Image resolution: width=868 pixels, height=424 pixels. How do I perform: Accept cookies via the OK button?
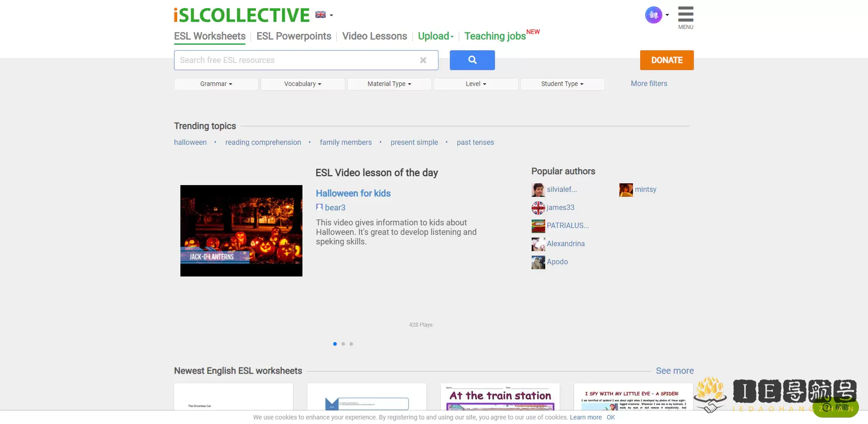[610, 417]
